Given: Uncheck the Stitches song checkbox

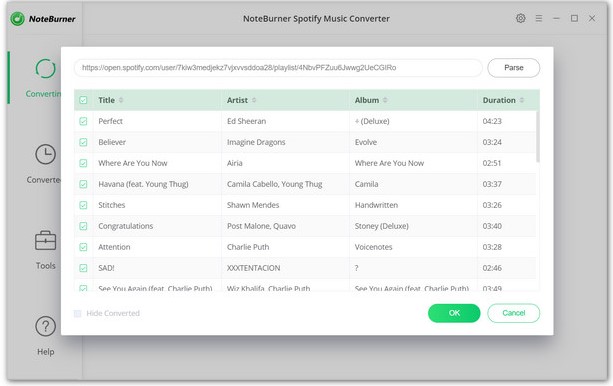Looking at the screenshot, I should coord(83,205).
